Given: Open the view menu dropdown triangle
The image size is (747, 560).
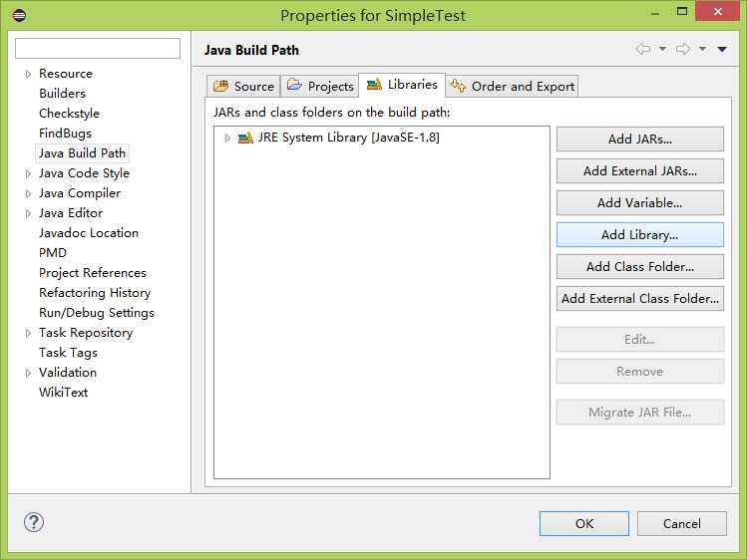Looking at the screenshot, I should [722, 49].
